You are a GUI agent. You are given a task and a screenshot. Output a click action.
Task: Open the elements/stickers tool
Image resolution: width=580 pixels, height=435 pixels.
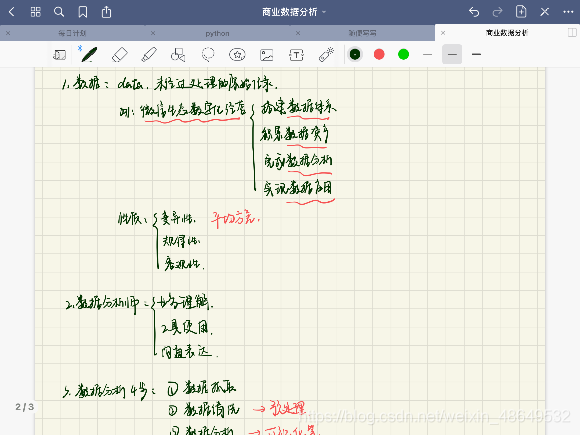click(237, 55)
